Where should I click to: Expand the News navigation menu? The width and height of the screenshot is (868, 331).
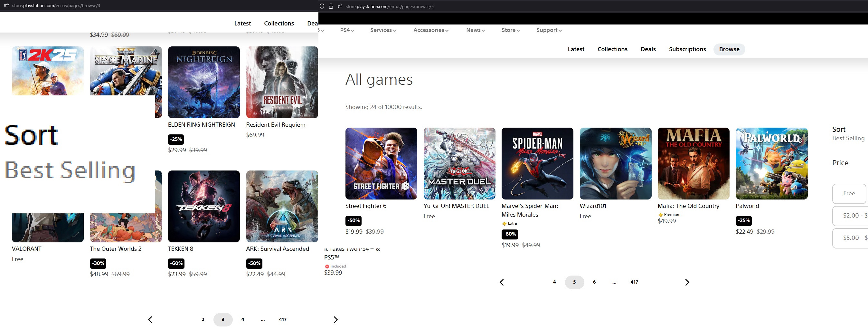[476, 30]
